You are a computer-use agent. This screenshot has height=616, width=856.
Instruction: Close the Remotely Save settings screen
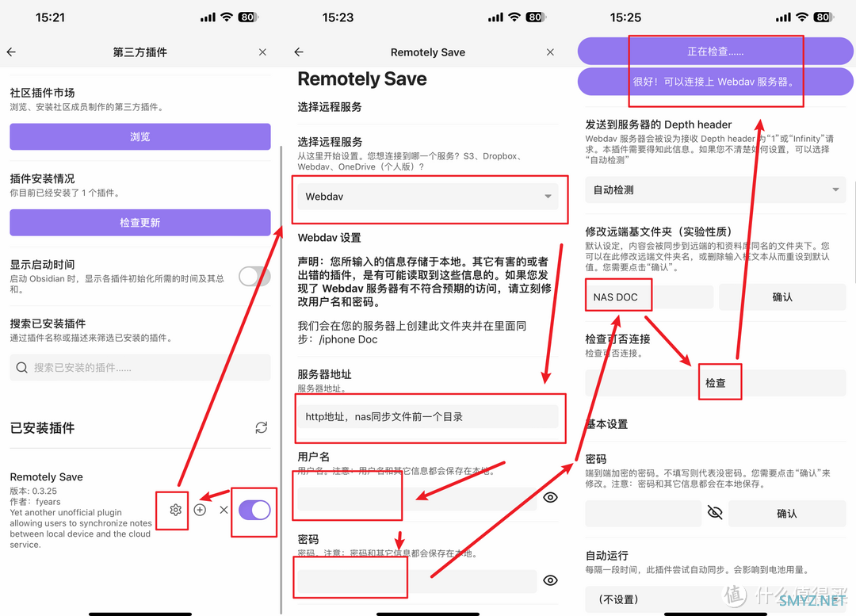[x=550, y=52]
